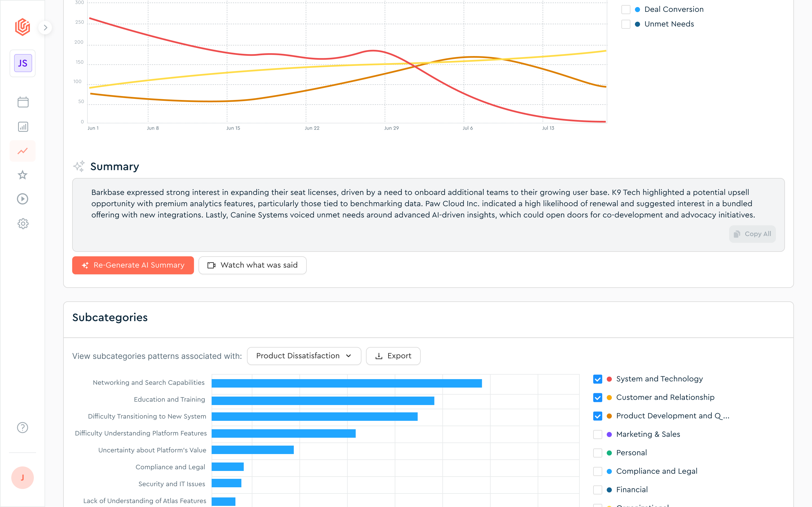Viewport: 812px width, 507px height.
Task: Expand the sidebar with chevron arrow
Action: click(x=45, y=28)
